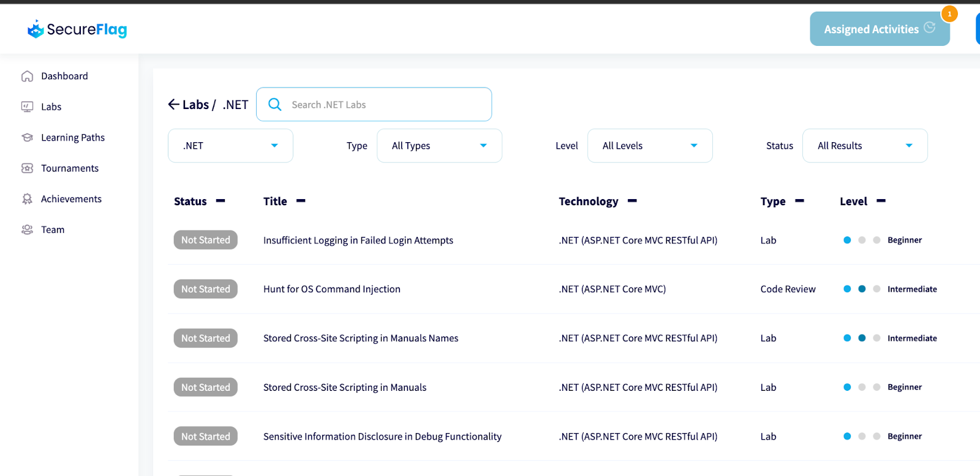Expand the All Types dropdown
This screenshot has height=476, width=980.
(x=439, y=146)
